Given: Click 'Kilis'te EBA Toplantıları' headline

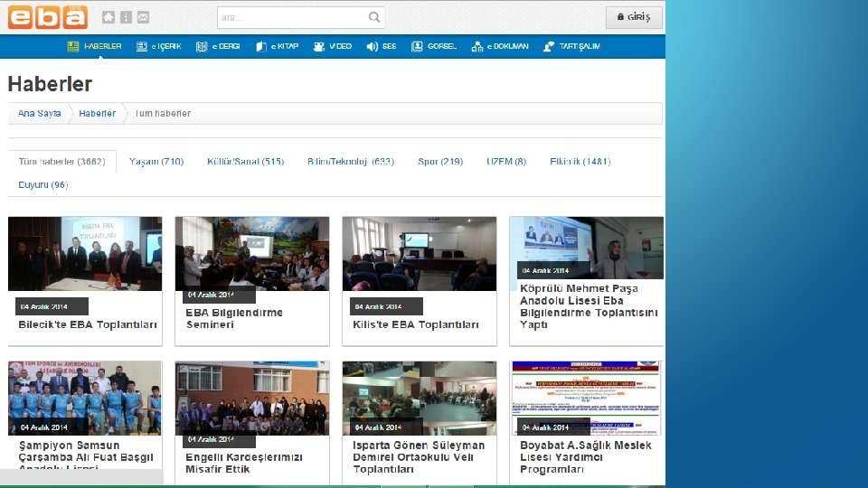Looking at the screenshot, I should [416, 324].
